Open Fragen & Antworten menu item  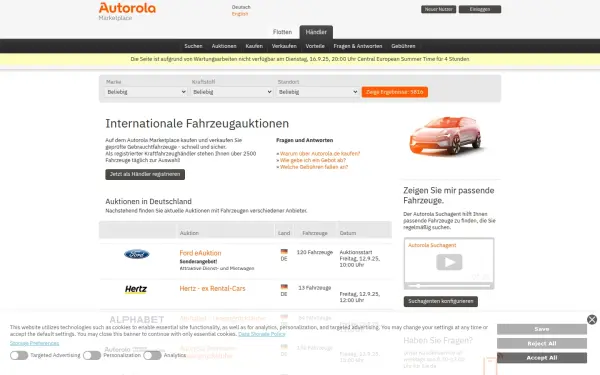[358, 46]
